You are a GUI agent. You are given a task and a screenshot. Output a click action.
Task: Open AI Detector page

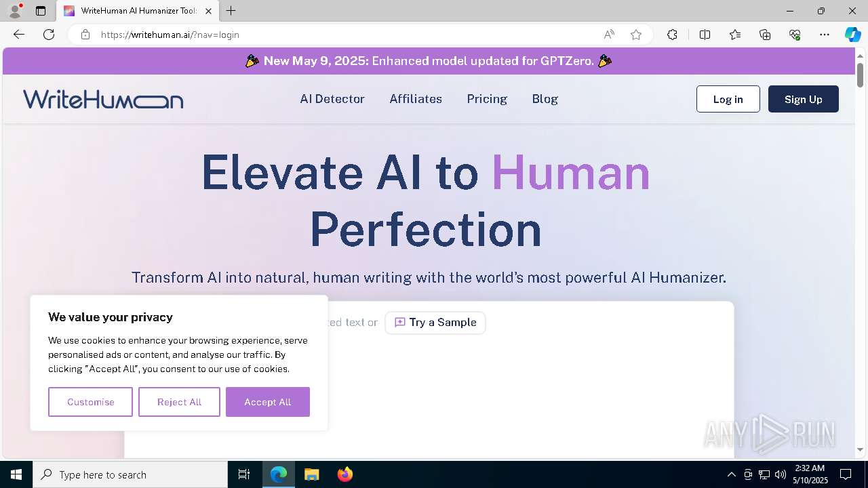[x=332, y=99]
